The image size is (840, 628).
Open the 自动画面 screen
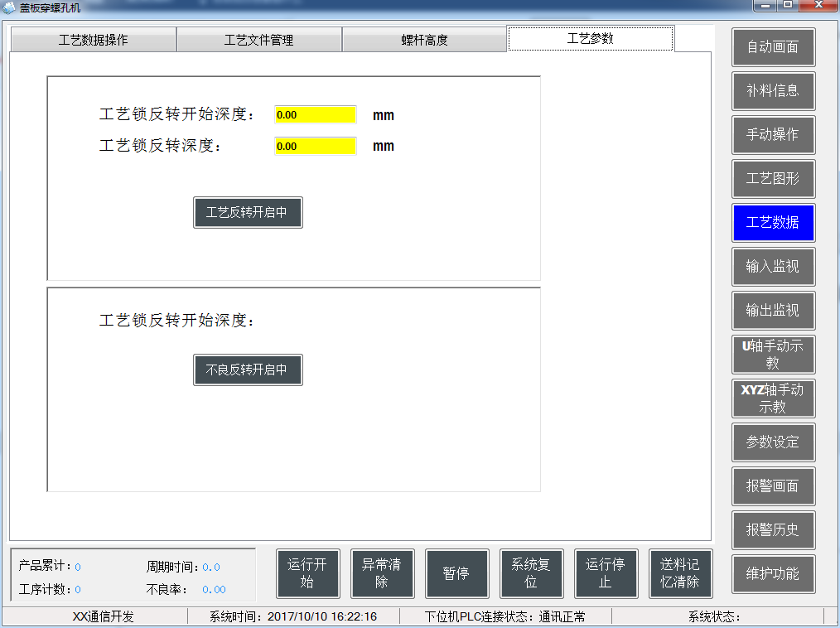773,47
